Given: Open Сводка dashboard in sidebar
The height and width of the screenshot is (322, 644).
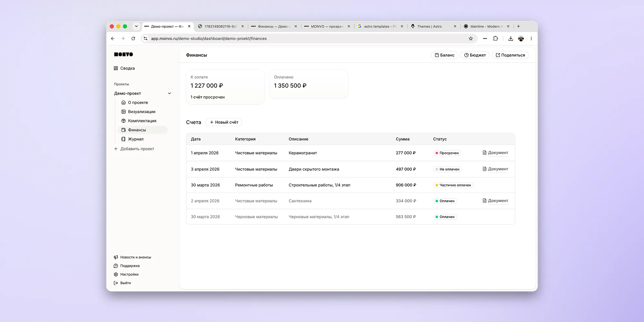Looking at the screenshot, I should coord(124,68).
